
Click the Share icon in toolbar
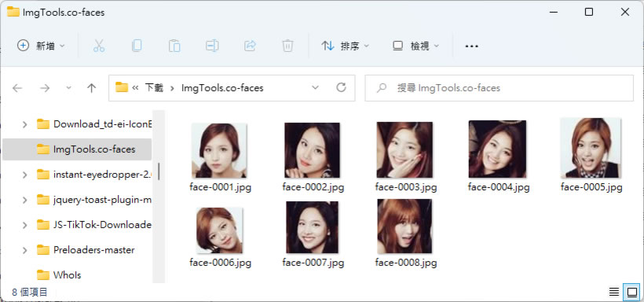coord(250,46)
